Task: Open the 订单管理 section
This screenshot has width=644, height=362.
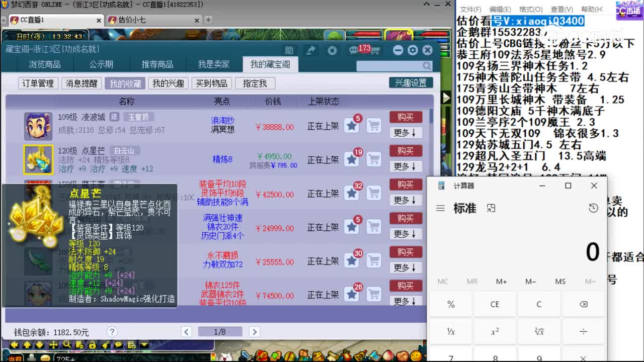Action: [x=39, y=83]
